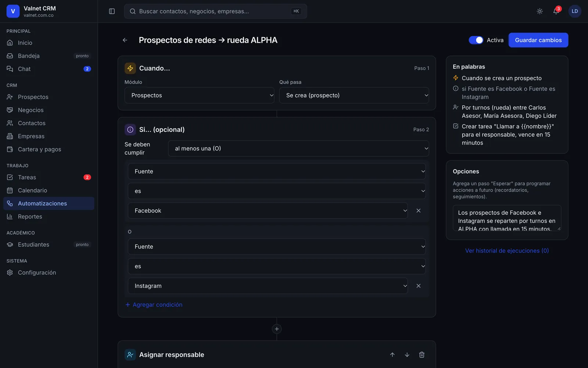The image size is (588, 368).
Task: Go to Negocios in the sidebar
Action: [x=49, y=110]
